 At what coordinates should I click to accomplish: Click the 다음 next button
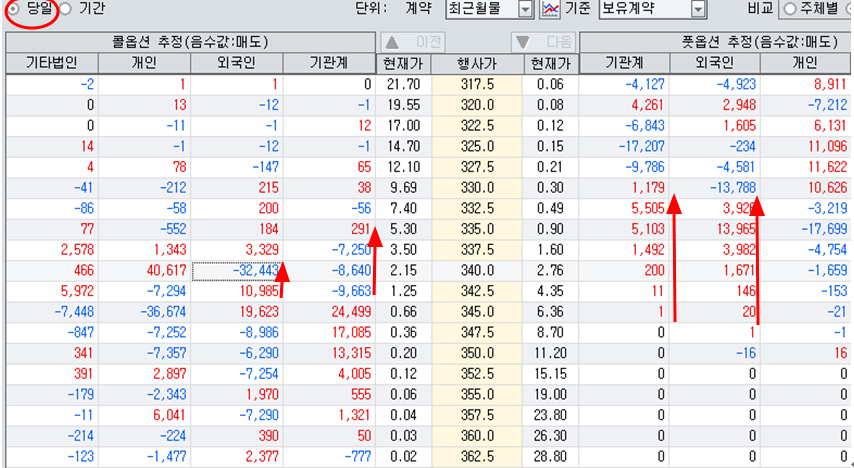pyautogui.click(x=543, y=42)
